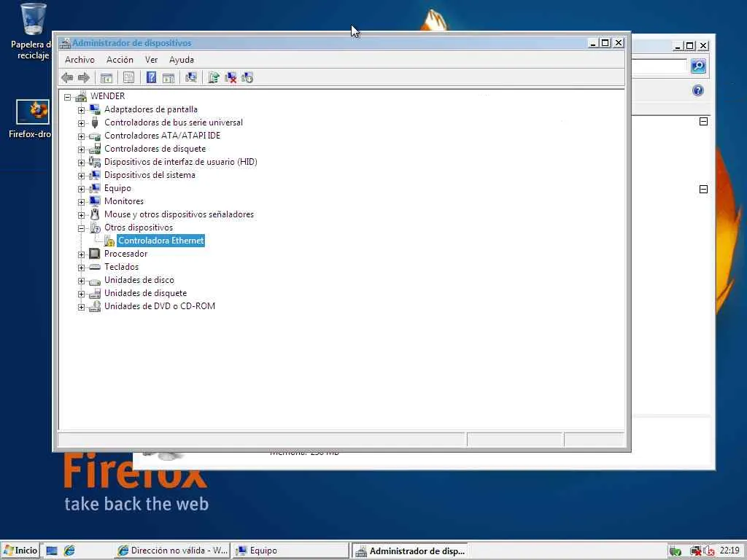
Task: Click the warning icon beside Controladora Ethernet
Action: pos(109,241)
